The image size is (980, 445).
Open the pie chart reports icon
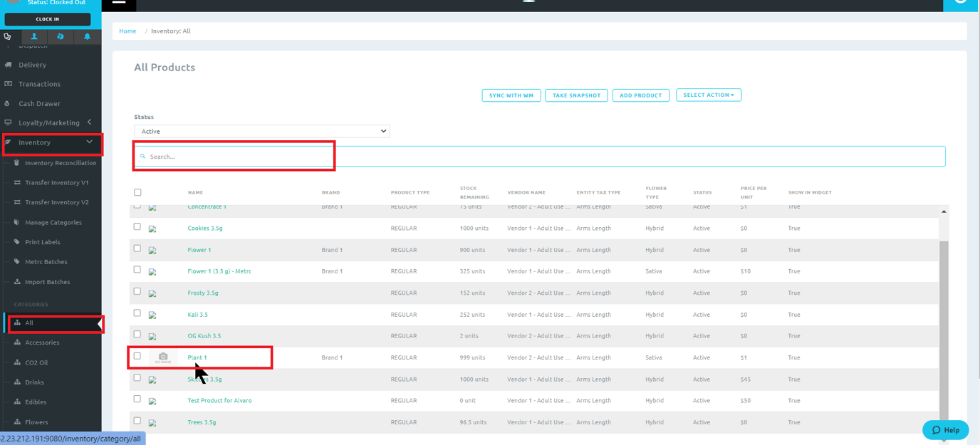pos(60,36)
